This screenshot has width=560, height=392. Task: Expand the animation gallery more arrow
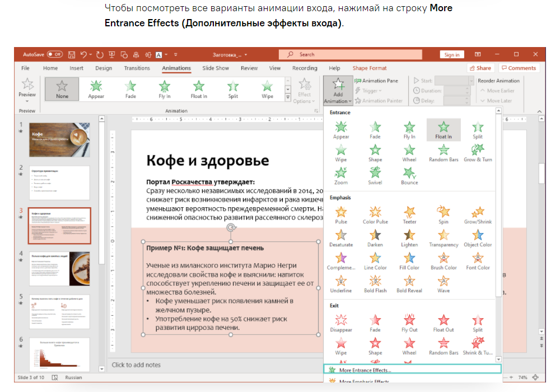pos(288,99)
